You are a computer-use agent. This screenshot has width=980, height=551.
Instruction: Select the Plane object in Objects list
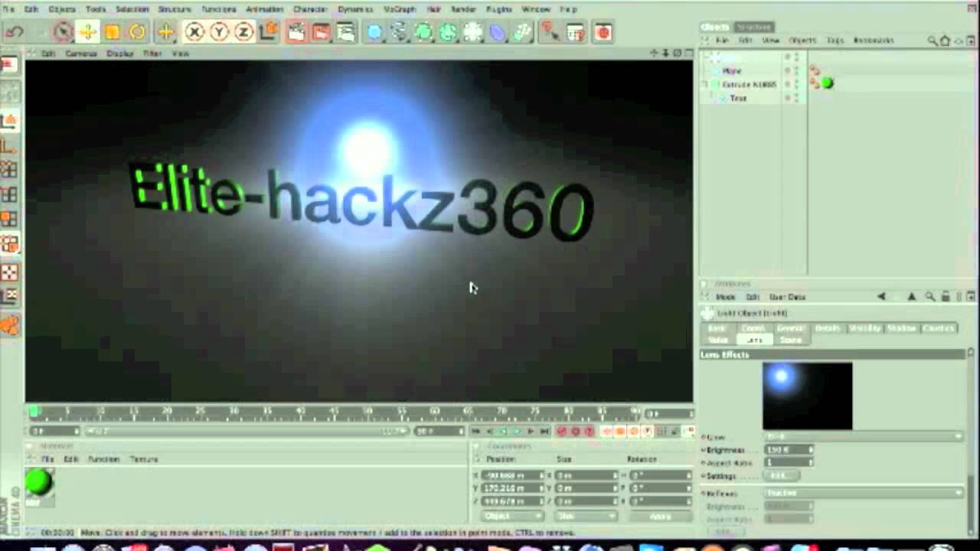click(732, 70)
